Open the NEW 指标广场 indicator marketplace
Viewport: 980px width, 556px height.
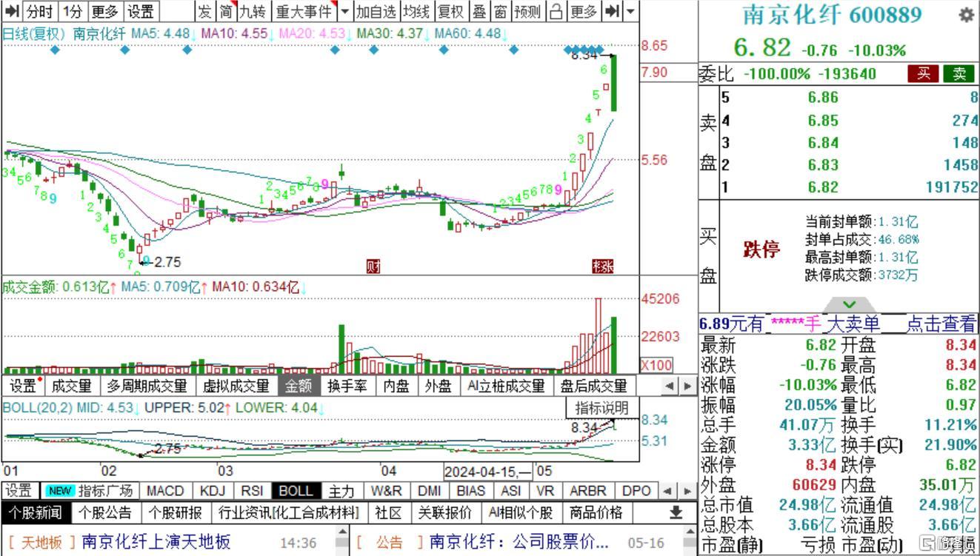(90, 491)
